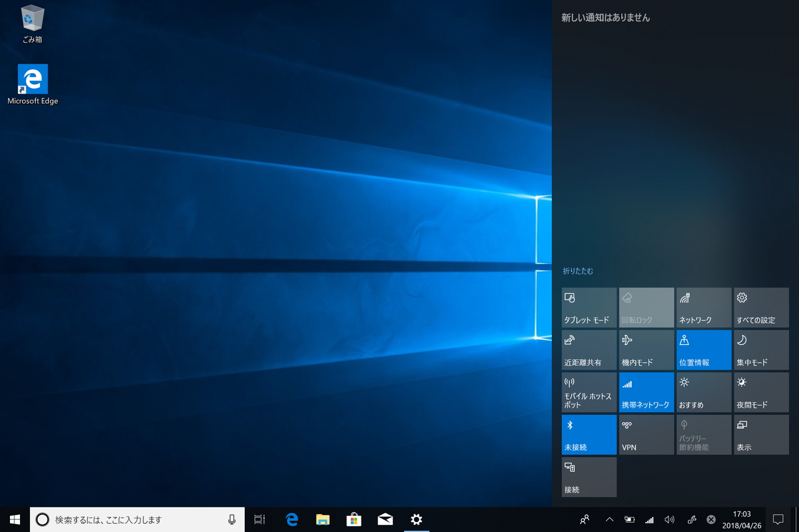Open Settings from the taskbar
799x532 pixels.
(x=416, y=519)
